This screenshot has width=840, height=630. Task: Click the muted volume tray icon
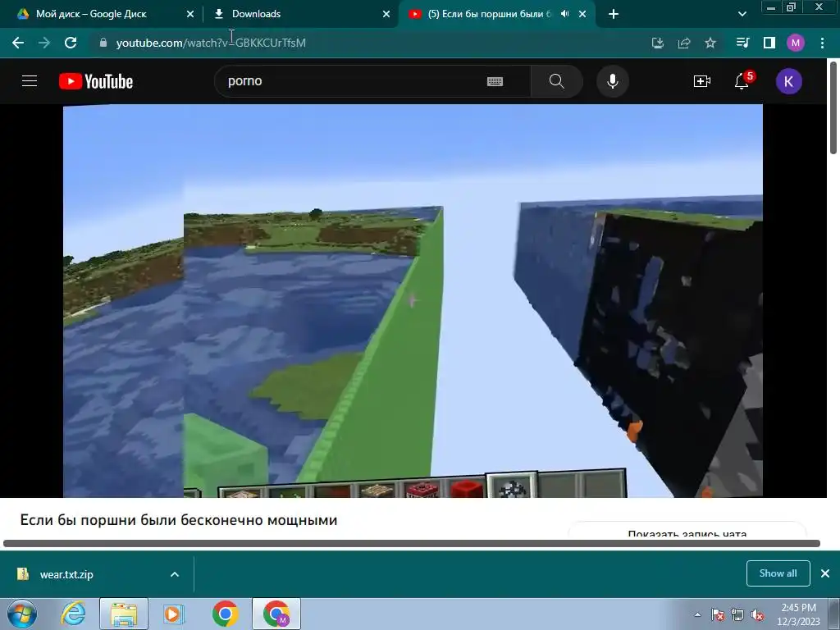pyautogui.click(x=757, y=615)
